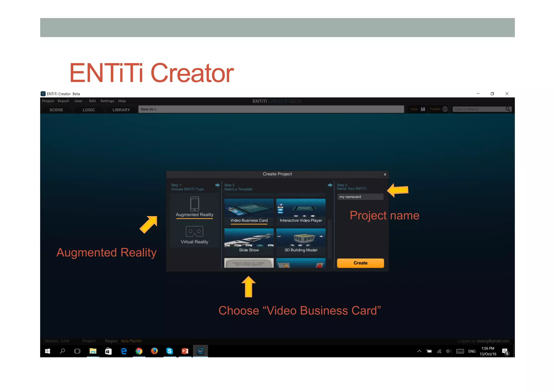Click the ENTiTi Creator window title icon
The image size is (555, 392).
click(43, 94)
